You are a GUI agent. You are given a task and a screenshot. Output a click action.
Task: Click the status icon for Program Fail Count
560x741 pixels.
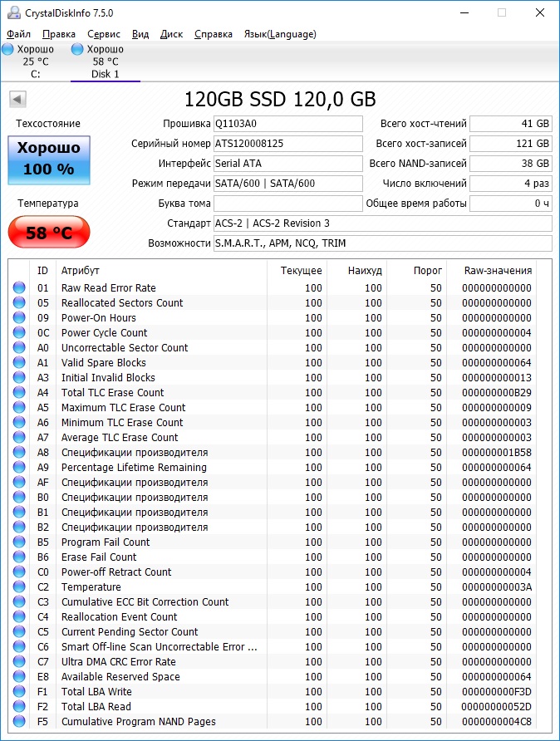click(x=19, y=542)
